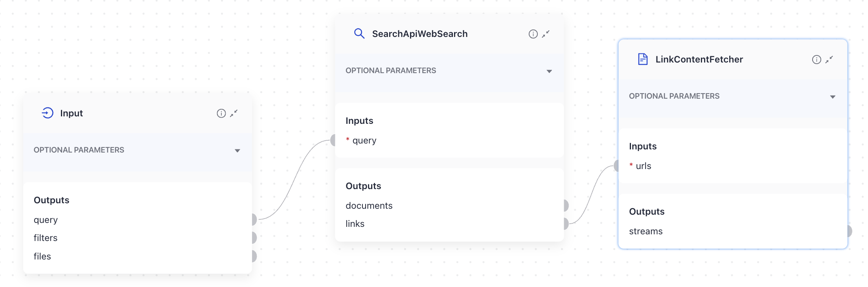Click the query output port on Input node
This screenshot has width=868, height=287.
[254, 219]
